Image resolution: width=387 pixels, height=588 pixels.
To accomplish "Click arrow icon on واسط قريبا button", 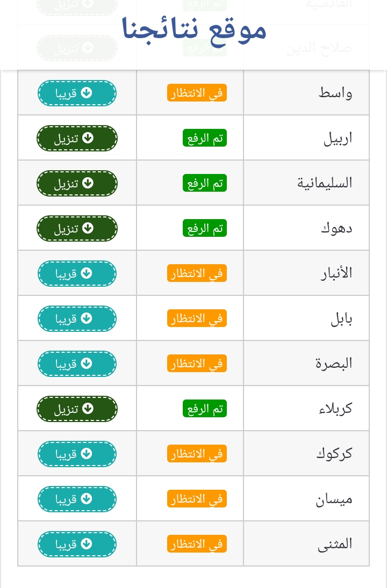I will (87, 93).
